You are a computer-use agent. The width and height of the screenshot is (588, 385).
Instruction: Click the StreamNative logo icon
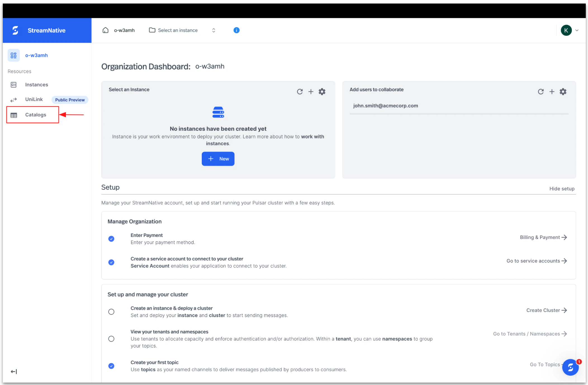[x=15, y=30]
